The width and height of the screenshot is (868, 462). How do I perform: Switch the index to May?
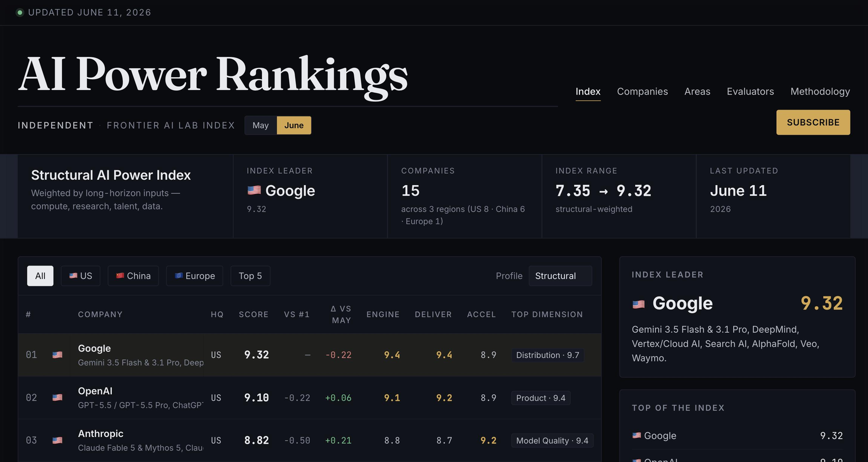(x=260, y=125)
